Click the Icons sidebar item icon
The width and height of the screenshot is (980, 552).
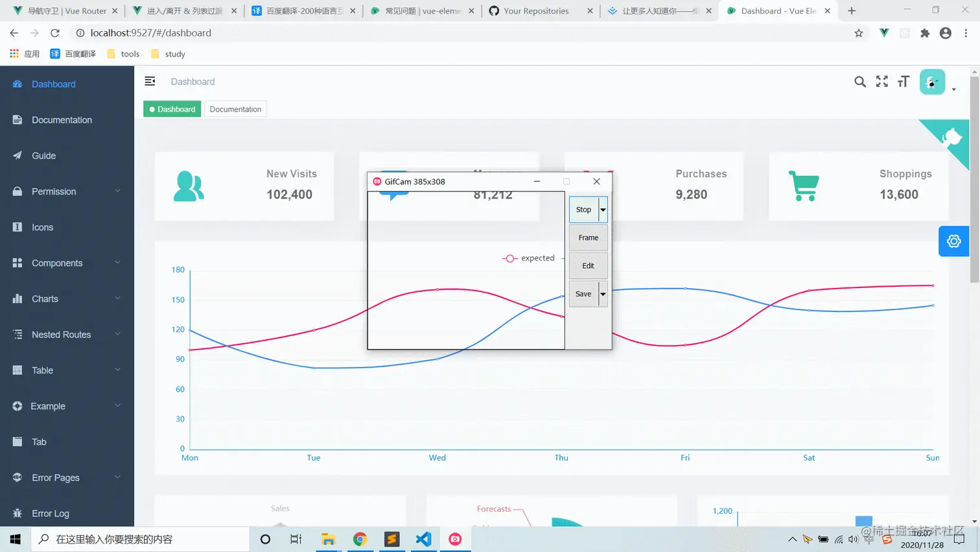[x=17, y=227]
